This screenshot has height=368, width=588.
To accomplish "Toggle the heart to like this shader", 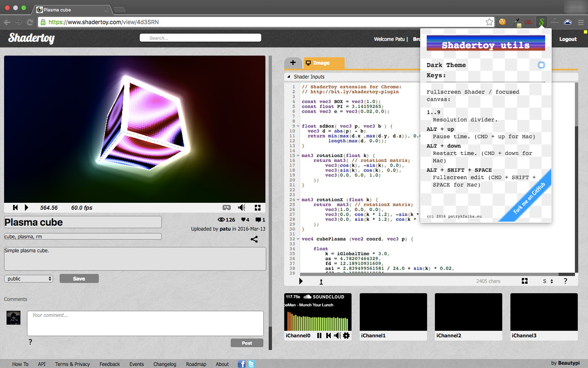I will click(243, 219).
